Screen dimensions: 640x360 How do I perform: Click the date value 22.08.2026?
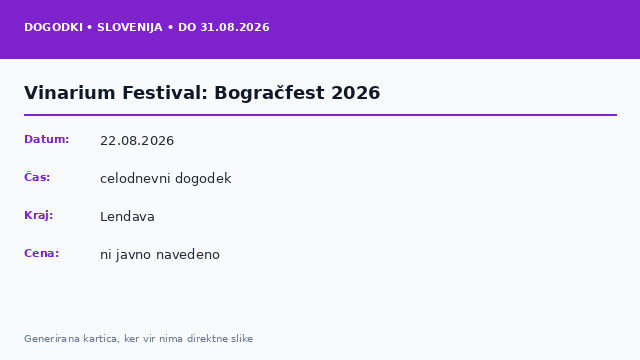tap(137, 141)
